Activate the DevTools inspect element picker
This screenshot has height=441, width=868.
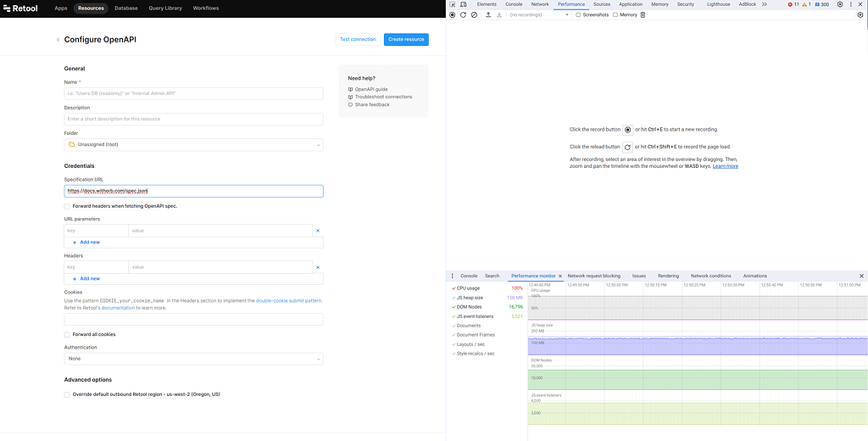(453, 4)
